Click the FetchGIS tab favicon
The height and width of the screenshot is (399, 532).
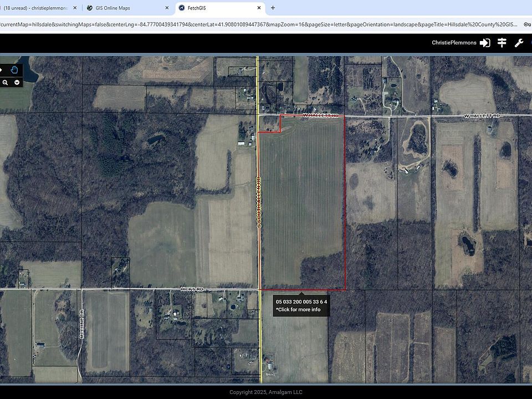(182, 8)
